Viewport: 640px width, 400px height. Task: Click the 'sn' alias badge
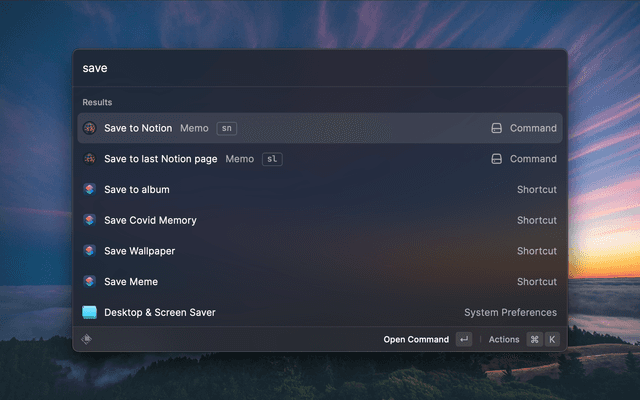[x=226, y=128]
